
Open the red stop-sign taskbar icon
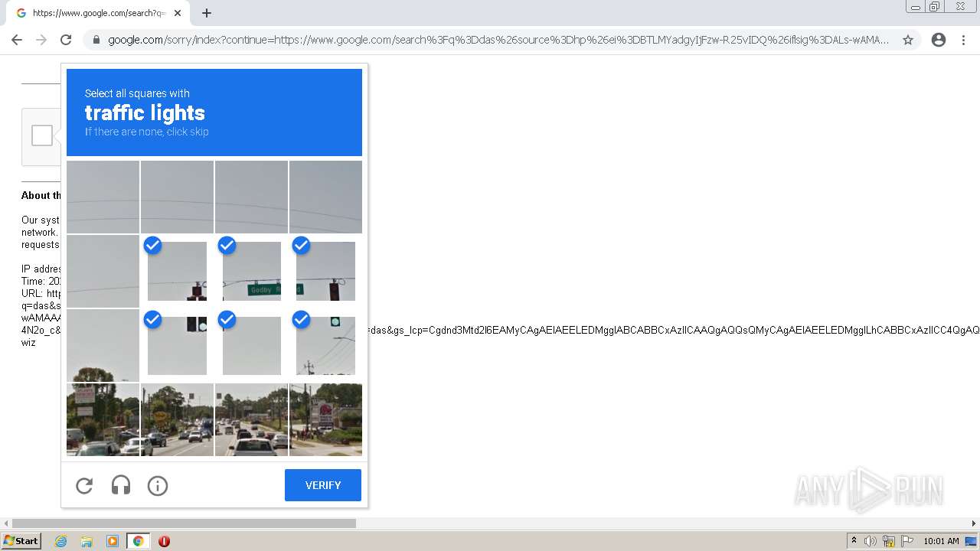click(x=164, y=541)
